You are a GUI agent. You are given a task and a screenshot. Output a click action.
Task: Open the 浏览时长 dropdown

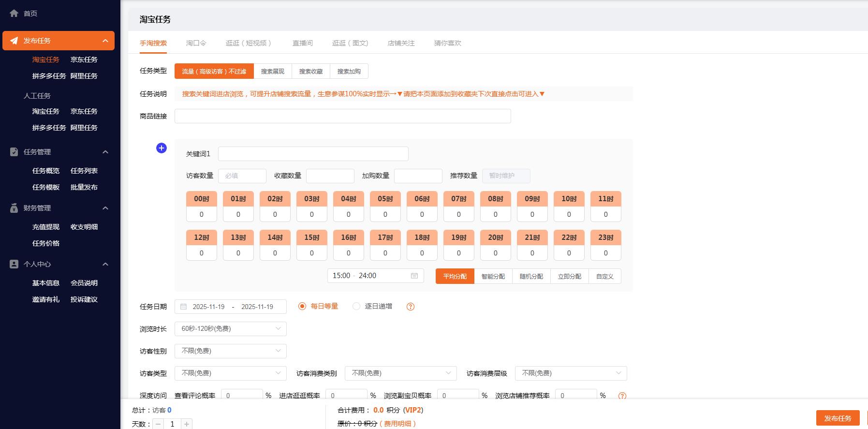click(x=230, y=329)
